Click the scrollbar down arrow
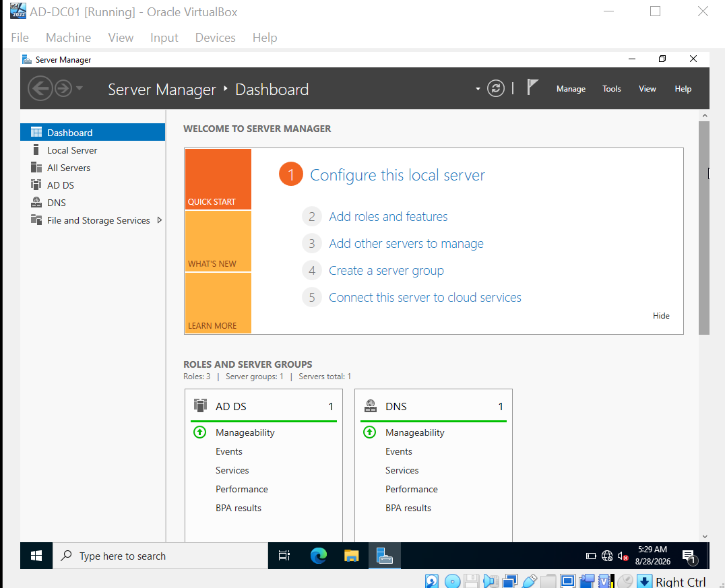The image size is (725, 588). (704, 536)
